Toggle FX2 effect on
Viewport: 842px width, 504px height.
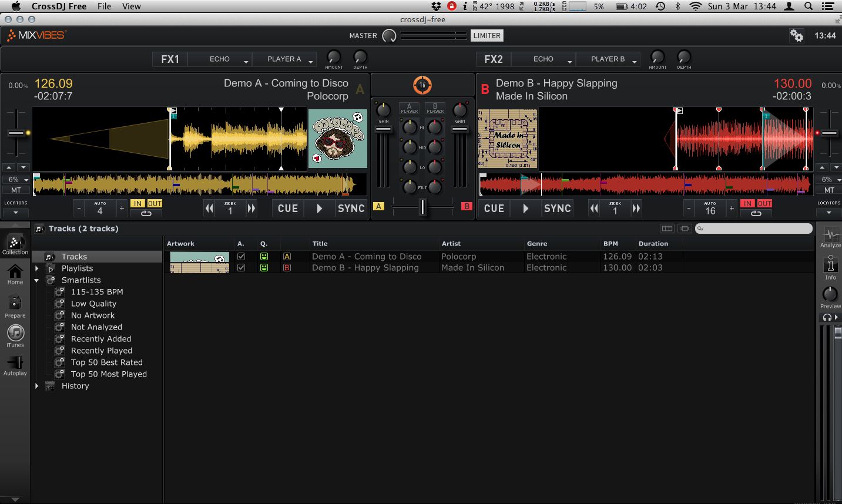click(494, 59)
